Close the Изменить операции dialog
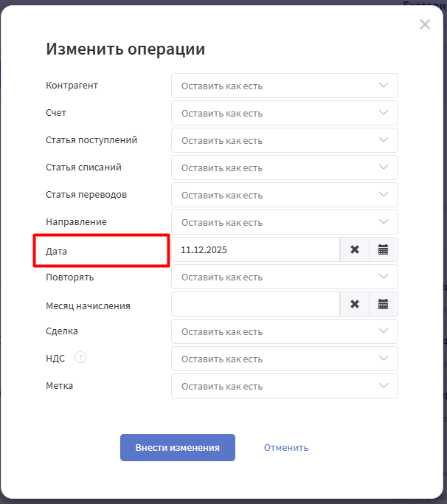Screen dimensions: 447x504 pos(425,24)
